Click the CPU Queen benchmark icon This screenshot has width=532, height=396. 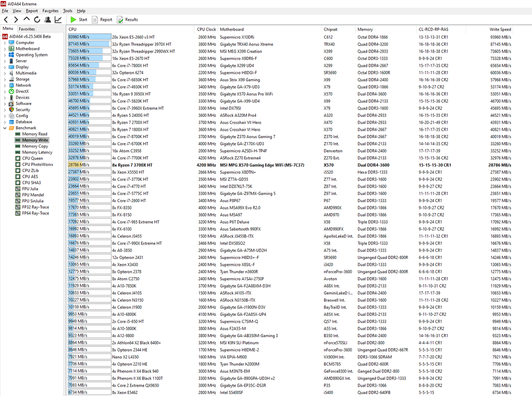coord(18,158)
